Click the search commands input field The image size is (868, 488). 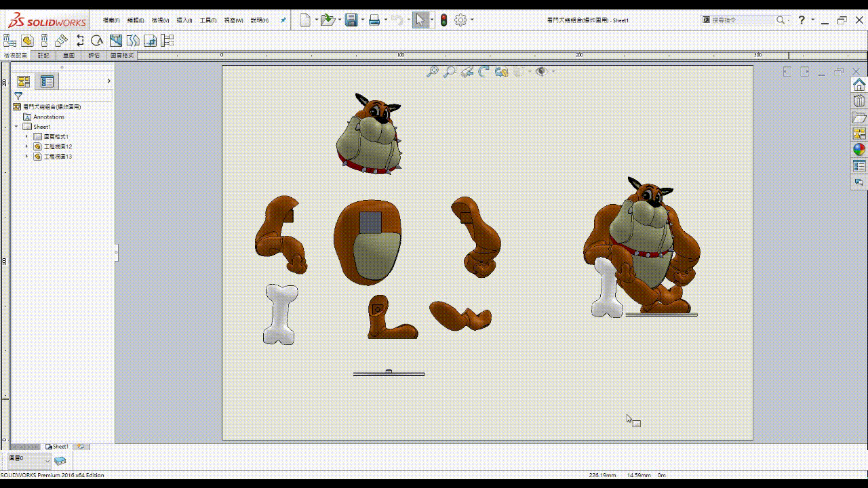pyautogui.click(x=742, y=20)
